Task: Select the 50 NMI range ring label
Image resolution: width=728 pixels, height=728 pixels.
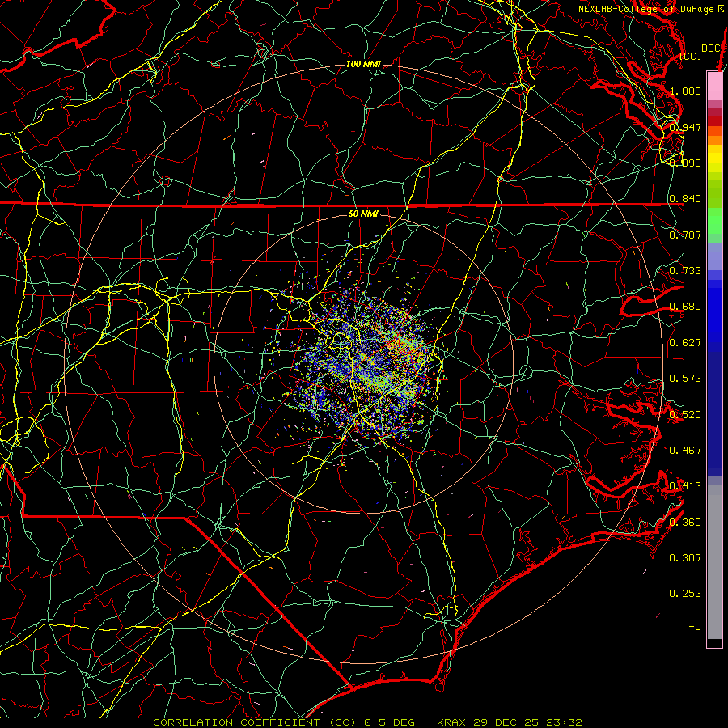Action: click(x=363, y=214)
